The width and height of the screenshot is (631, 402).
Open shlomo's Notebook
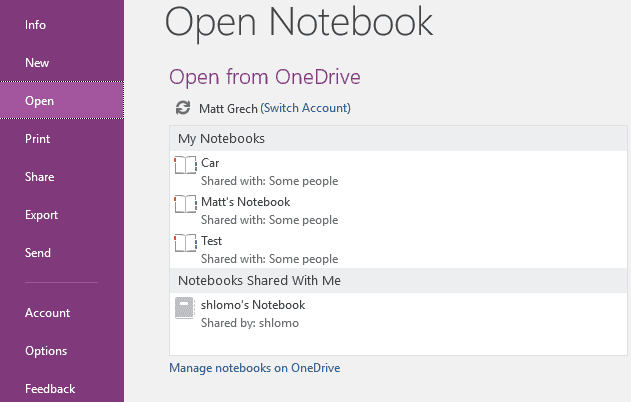(398, 313)
